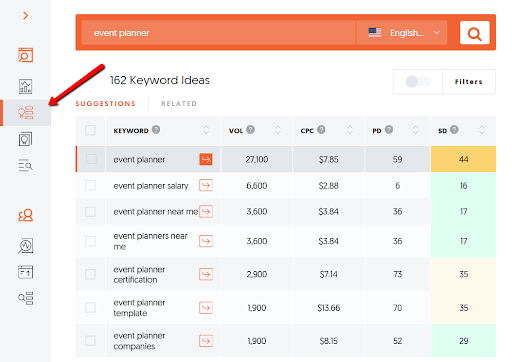Click the 'event planner certification' keyword text

coord(139,274)
